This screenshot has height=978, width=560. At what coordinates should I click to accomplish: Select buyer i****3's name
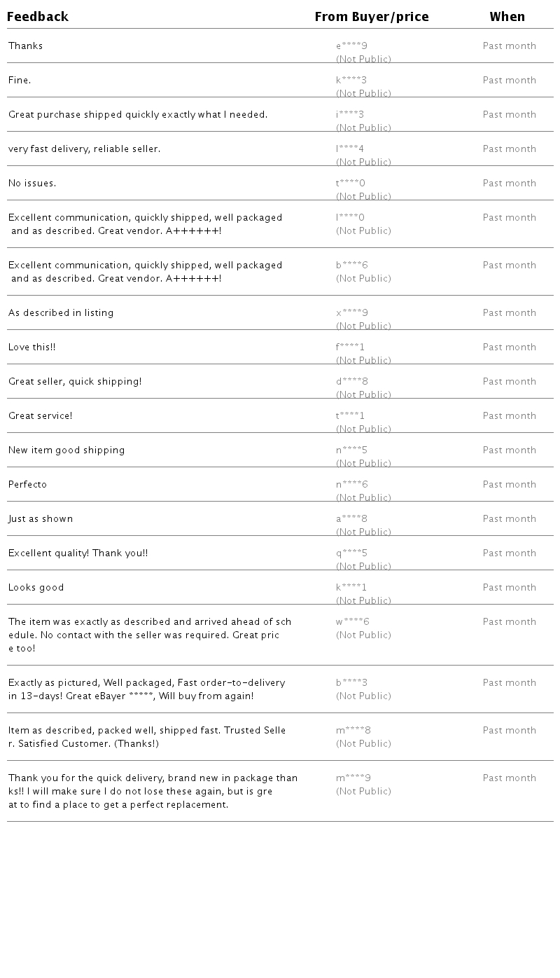click(x=350, y=115)
